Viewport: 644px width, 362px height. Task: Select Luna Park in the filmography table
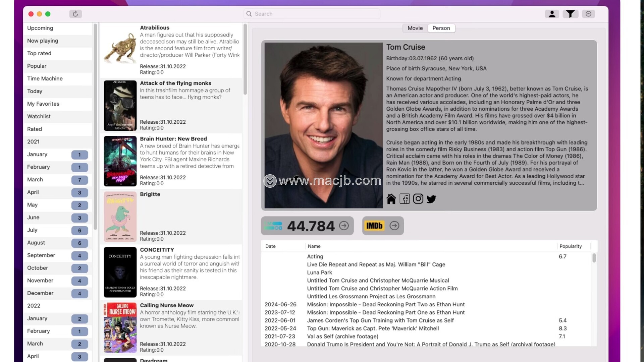[x=426, y=273]
